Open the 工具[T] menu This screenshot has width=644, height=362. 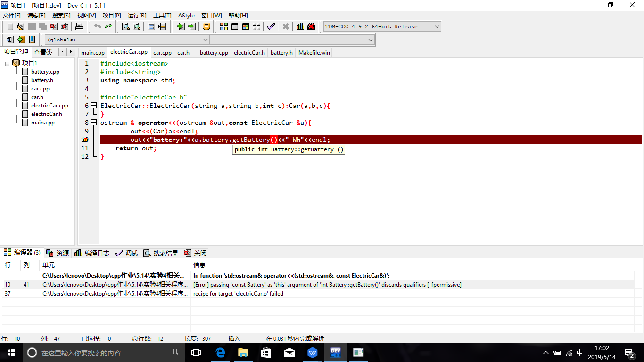pos(162,16)
